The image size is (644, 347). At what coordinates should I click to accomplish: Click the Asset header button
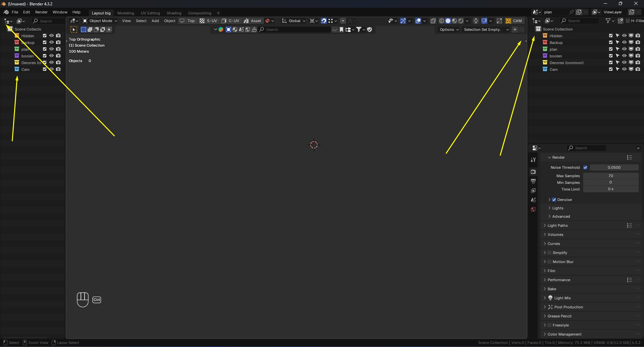(x=252, y=21)
